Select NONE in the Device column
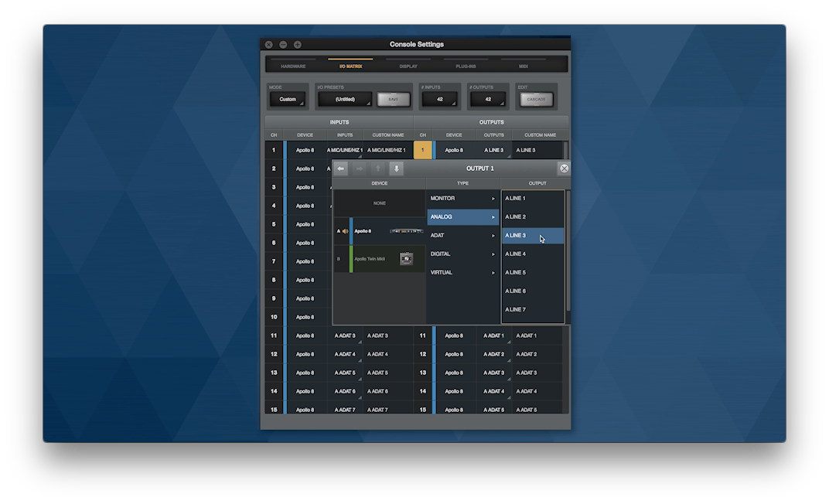Screen dimensions: 829x504 click(x=379, y=203)
